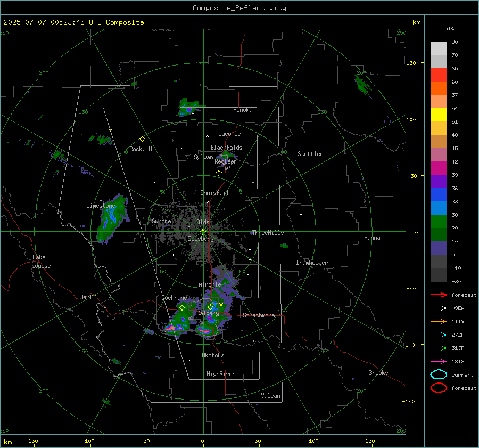Screen dimensions: 479x448
Task: Click the Stettler city label
Action: coord(310,154)
